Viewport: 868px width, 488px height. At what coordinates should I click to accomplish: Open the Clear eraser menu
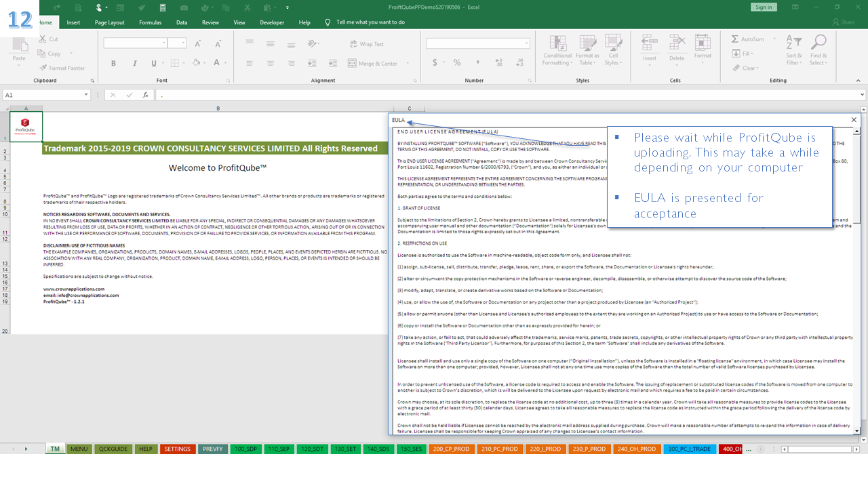coord(745,68)
